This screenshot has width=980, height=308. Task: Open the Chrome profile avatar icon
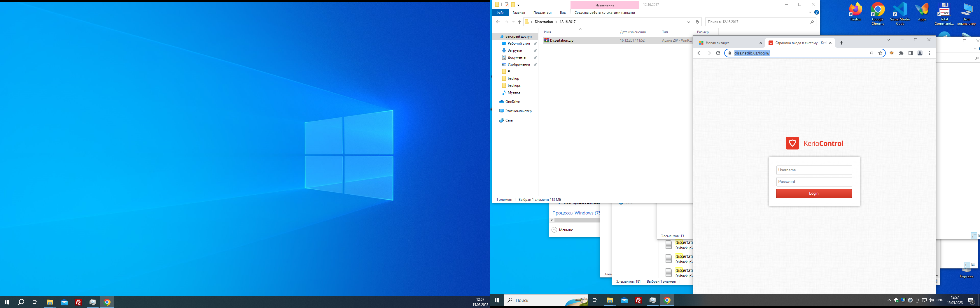click(x=920, y=53)
